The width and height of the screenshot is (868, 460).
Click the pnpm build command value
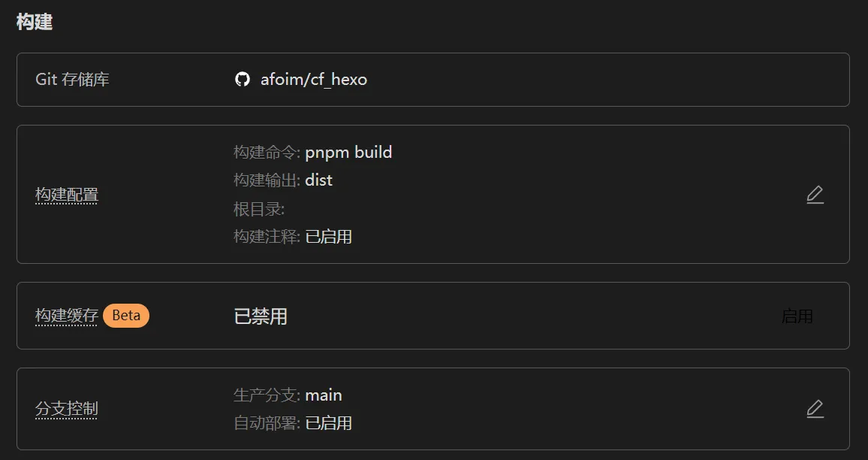coord(348,152)
